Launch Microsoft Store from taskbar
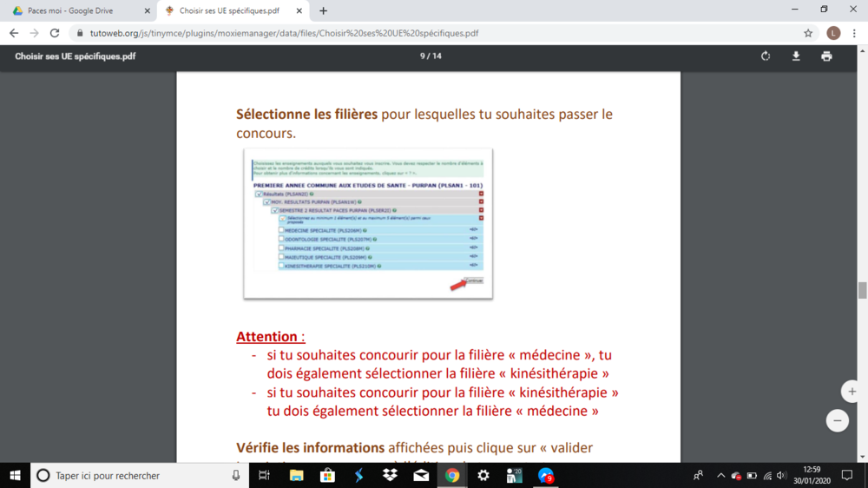 [x=327, y=475]
